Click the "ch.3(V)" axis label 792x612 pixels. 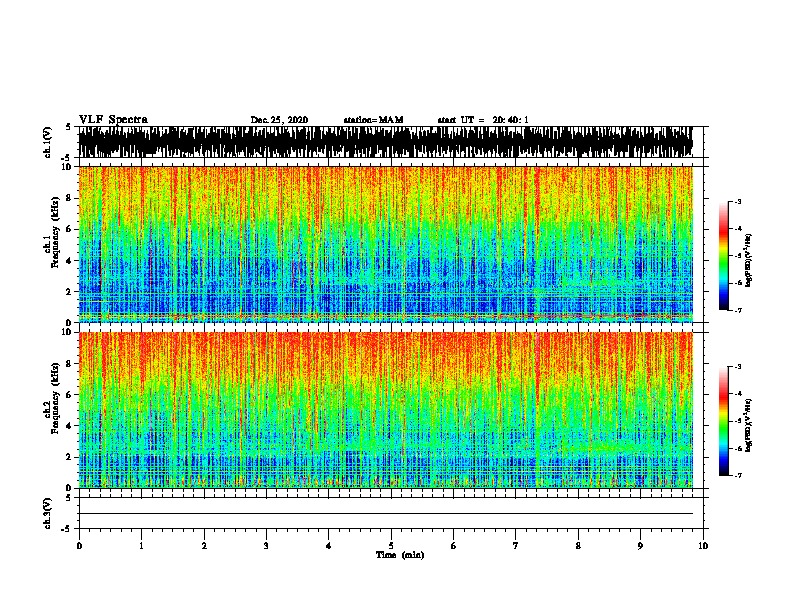point(48,513)
